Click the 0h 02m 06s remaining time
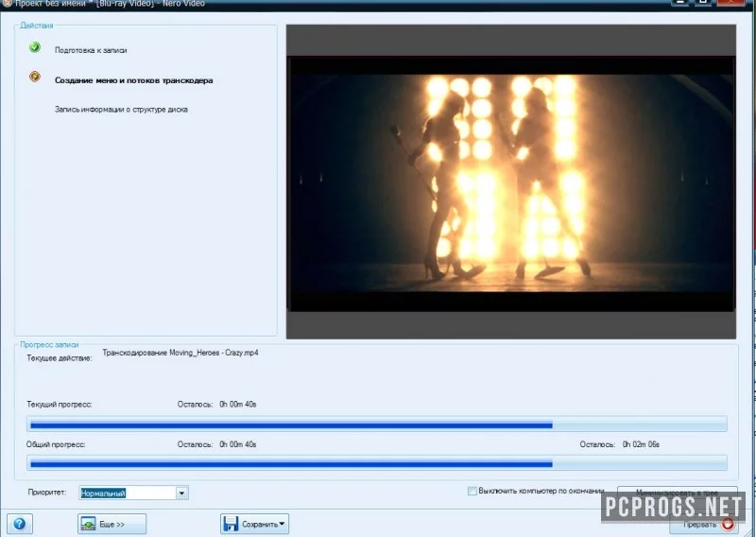Screen dimensions: 756x537 coord(641,444)
